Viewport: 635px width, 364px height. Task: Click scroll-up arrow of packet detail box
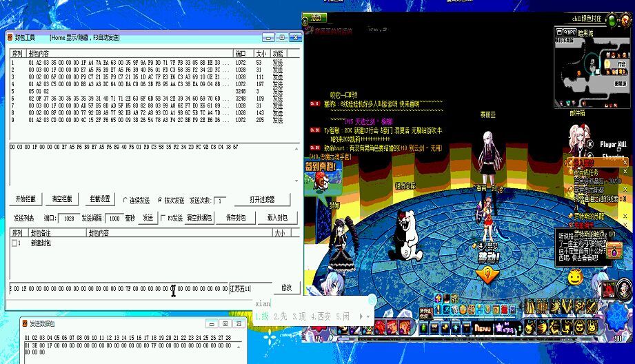pos(296,149)
